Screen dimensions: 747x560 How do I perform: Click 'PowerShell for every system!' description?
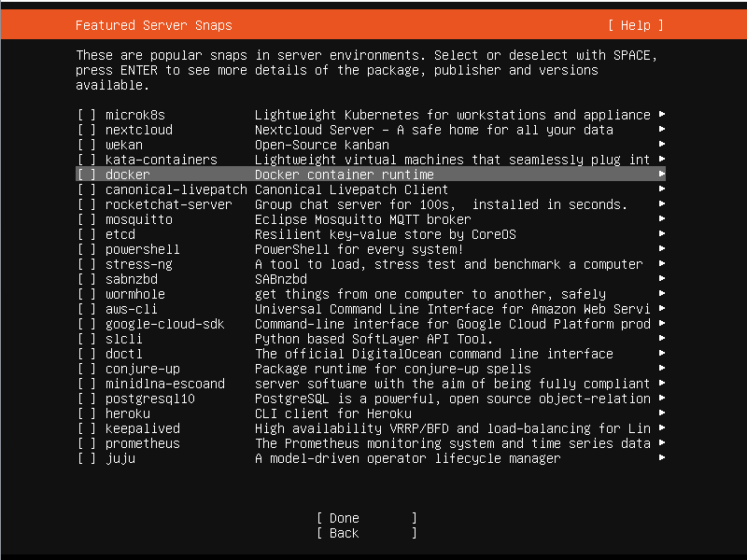359,249
